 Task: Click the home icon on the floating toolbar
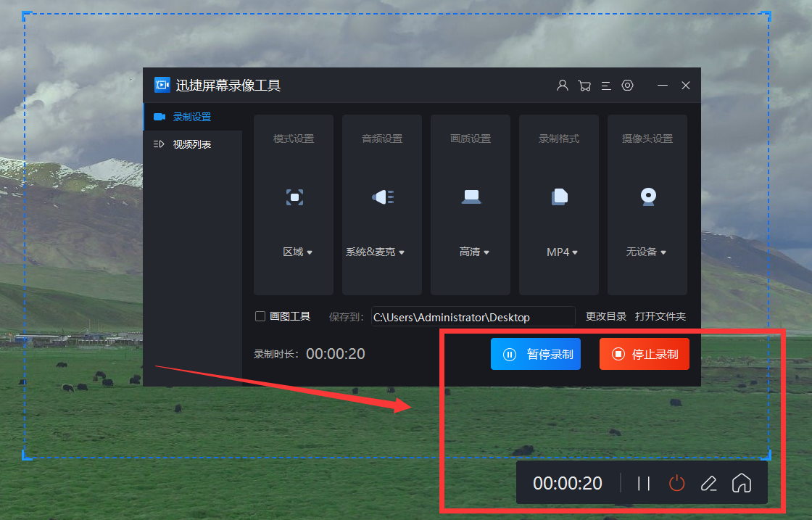click(742, 483)
